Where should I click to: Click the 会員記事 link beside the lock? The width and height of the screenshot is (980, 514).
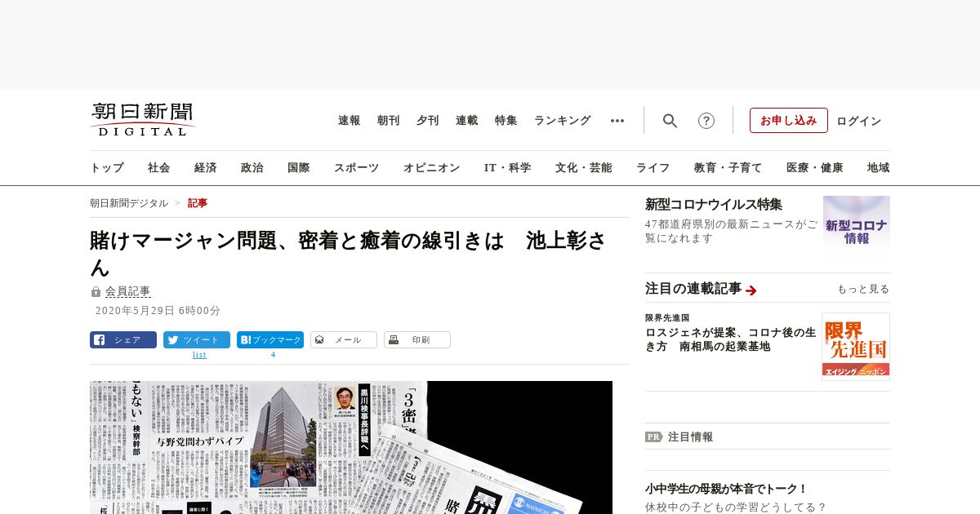(128, 291)
